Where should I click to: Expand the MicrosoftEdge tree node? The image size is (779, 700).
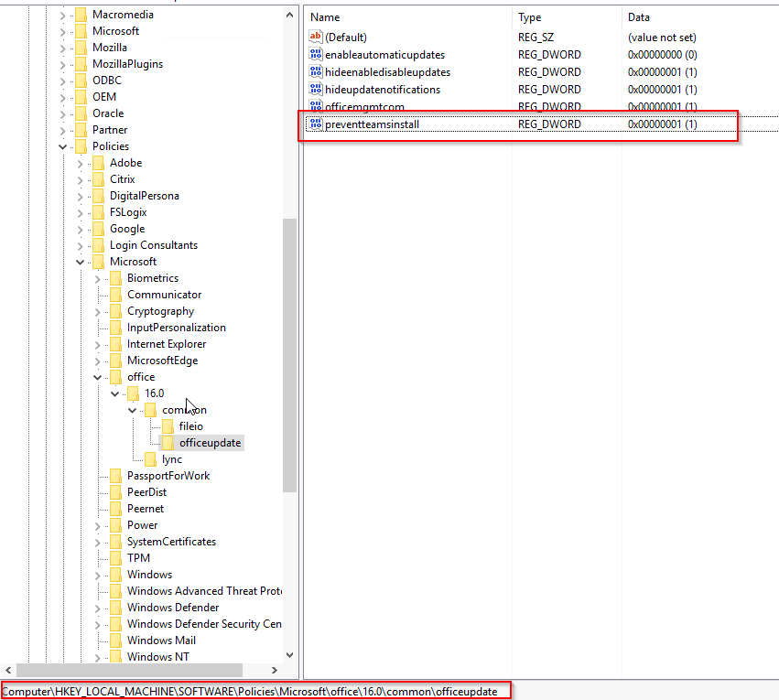97,361
